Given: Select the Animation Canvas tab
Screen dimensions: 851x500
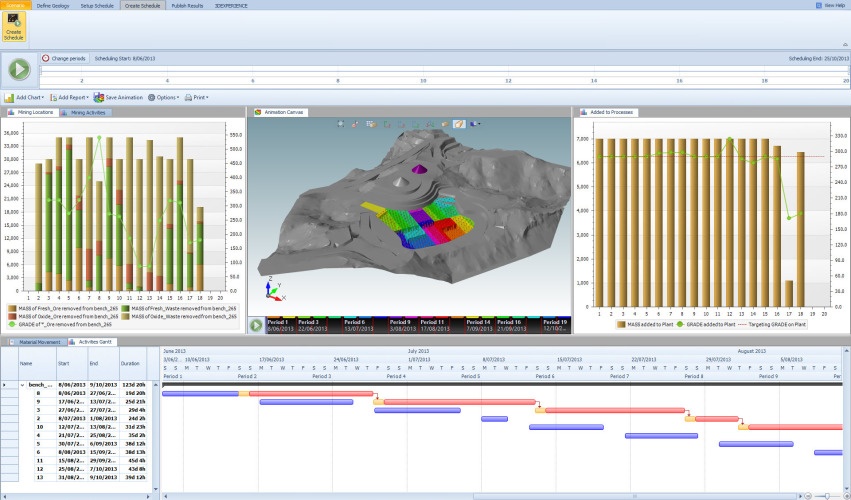Looking at the screenshot, I should [x=280, y=112].
